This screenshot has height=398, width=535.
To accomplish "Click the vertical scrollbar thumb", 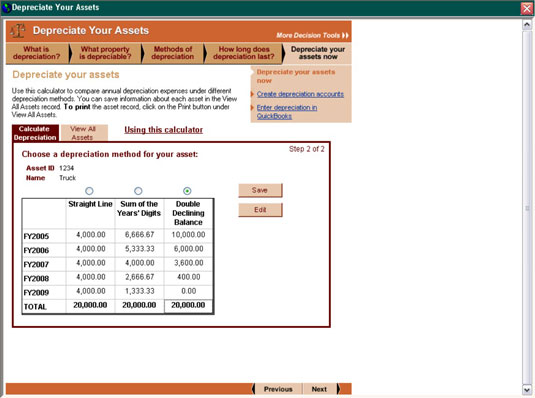I will pos(526,208).
